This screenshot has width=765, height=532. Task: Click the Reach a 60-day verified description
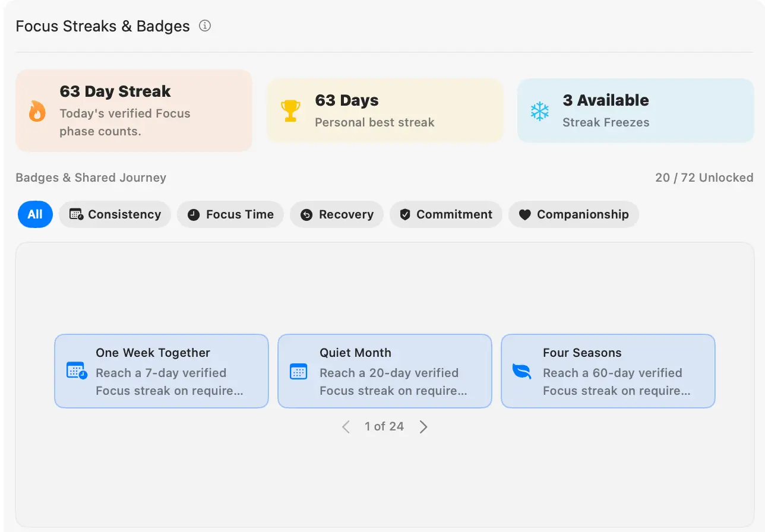coord(617,382)
